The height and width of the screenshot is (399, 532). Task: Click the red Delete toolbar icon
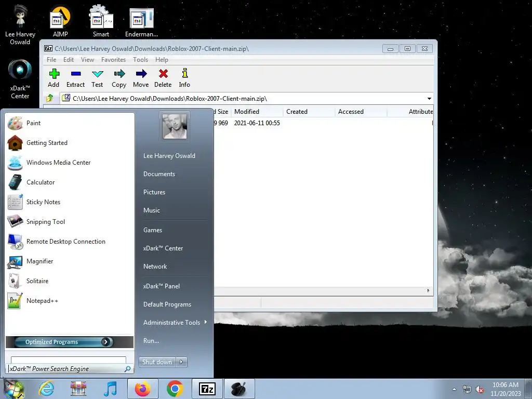(163, 78)
